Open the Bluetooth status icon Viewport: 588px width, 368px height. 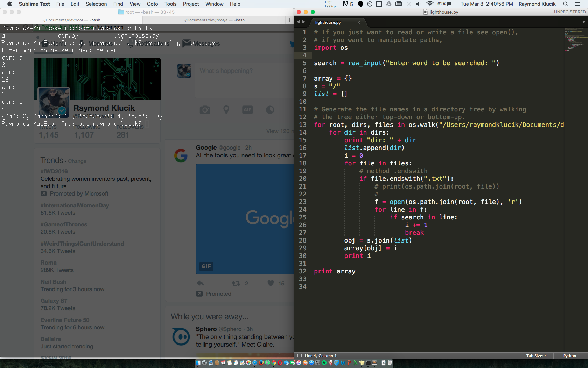(x=409, y=4)
